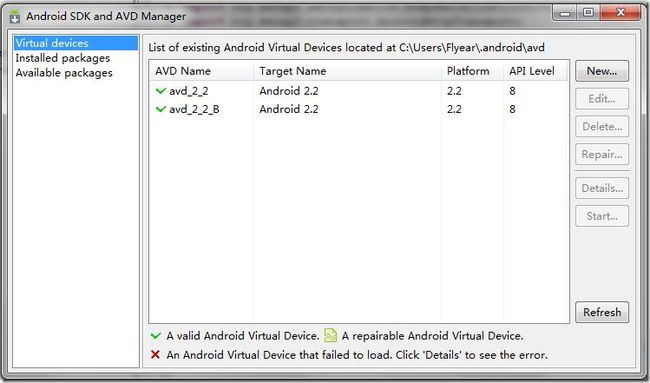
Task: Click the green valid-device legend checkmark
Action: pos(156,336)
